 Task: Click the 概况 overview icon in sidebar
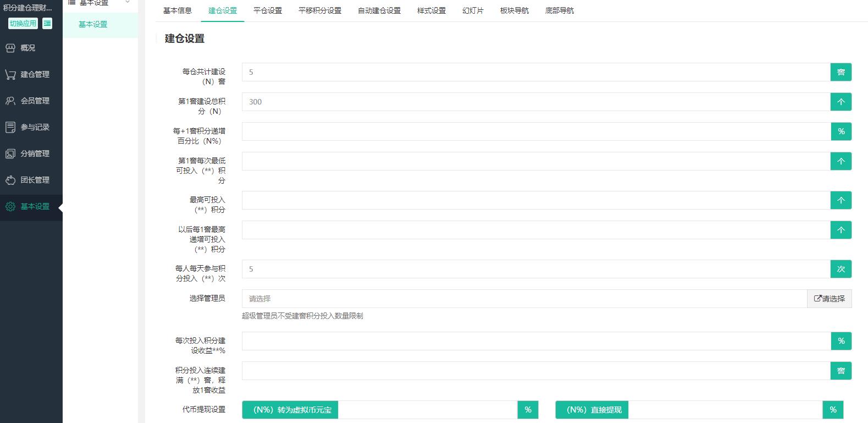pyautogui.click(x=10, y=48)
